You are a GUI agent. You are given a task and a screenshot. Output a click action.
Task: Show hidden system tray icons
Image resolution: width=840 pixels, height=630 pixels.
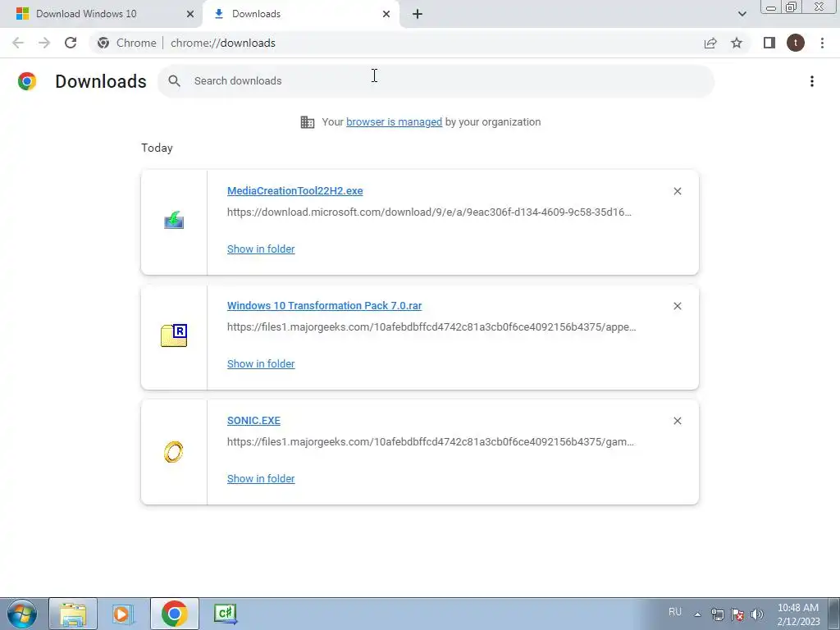point(697,614)
